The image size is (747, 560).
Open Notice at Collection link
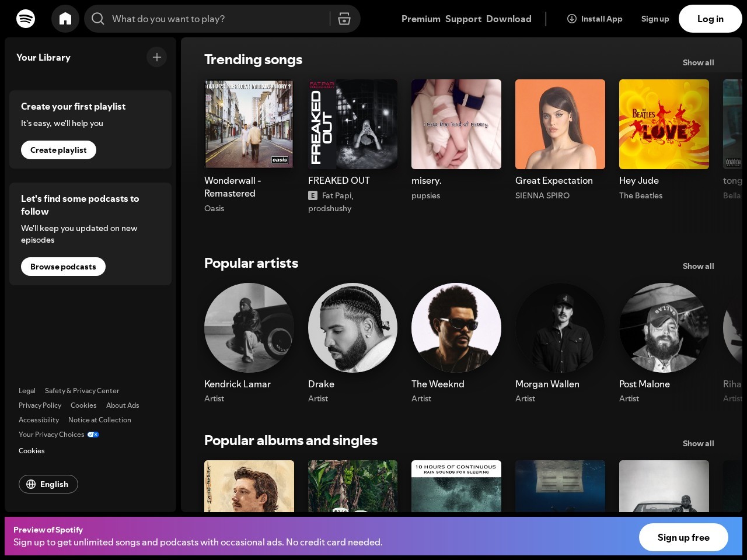[100, 420]
